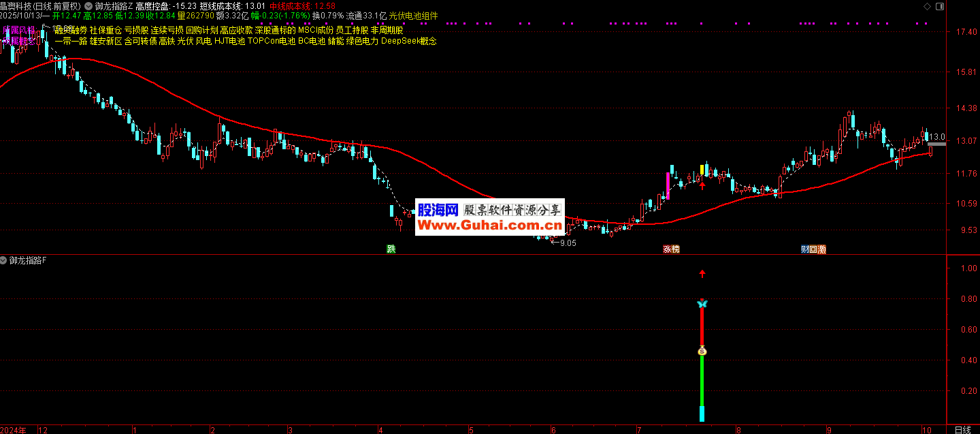Click the 财 event marker icon
This screenshot has width=980, height=434.
805,249
